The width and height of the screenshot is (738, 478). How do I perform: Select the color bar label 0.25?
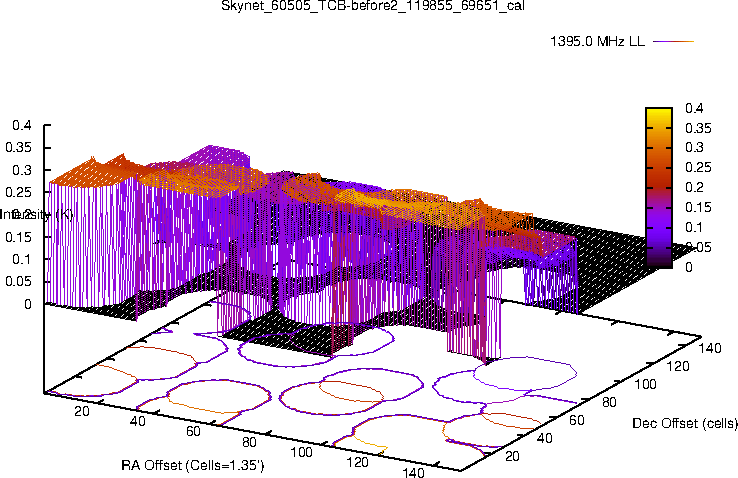pos(698,168)
